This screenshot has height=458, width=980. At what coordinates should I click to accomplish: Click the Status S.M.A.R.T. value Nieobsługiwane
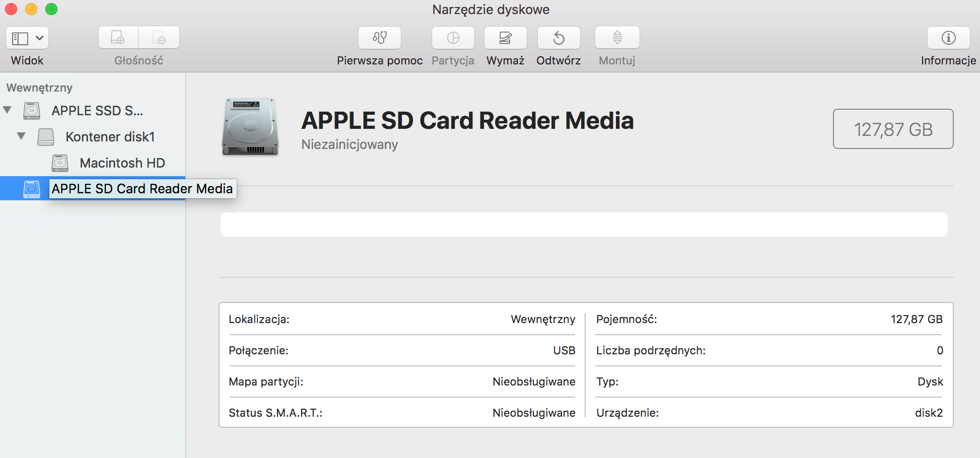click(534, 413)
